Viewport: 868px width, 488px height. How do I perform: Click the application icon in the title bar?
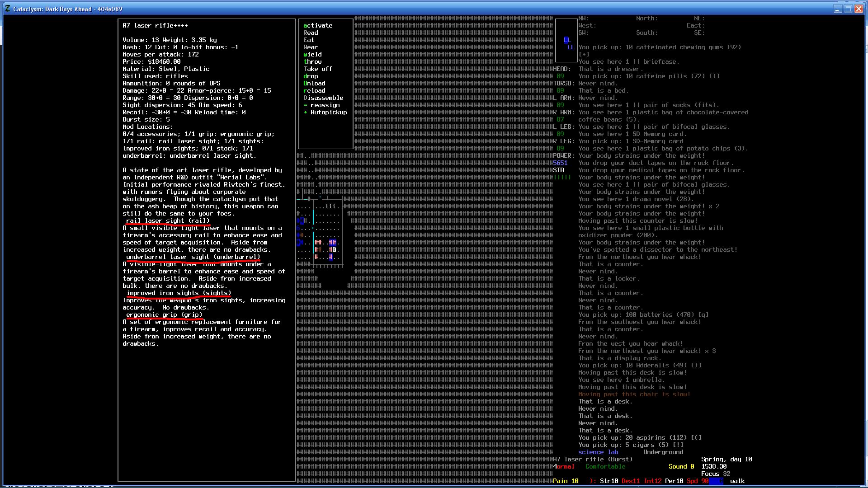[x=8, y=9]
